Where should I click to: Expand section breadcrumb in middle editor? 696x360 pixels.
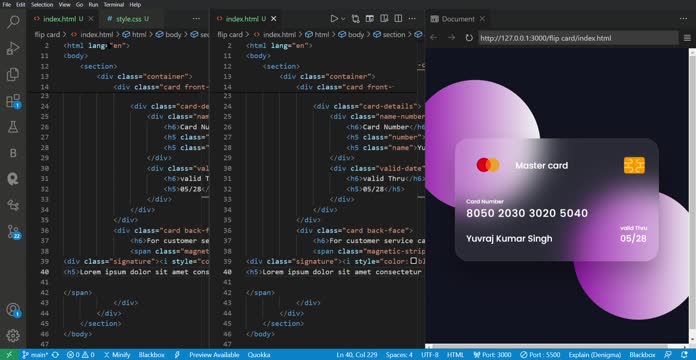[x=389, y=34]
